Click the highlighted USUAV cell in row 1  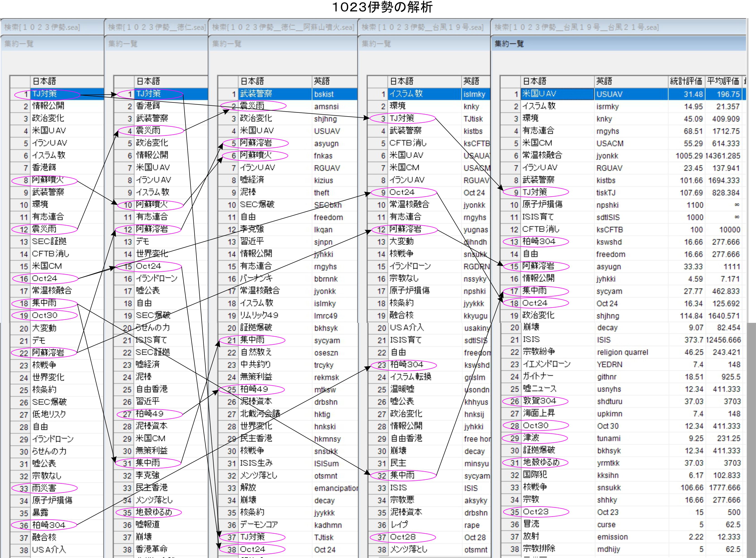tap(610, 94)
